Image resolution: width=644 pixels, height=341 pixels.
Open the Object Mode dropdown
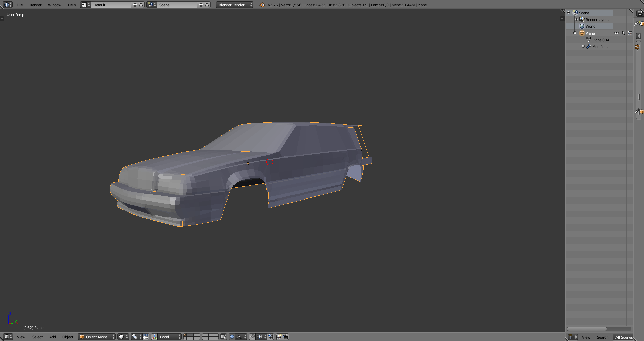97,337
